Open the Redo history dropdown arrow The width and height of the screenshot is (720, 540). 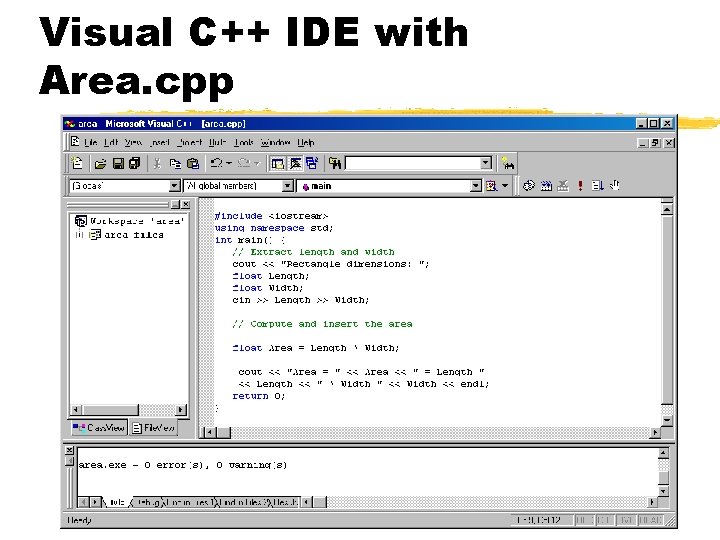click(257, 163)
